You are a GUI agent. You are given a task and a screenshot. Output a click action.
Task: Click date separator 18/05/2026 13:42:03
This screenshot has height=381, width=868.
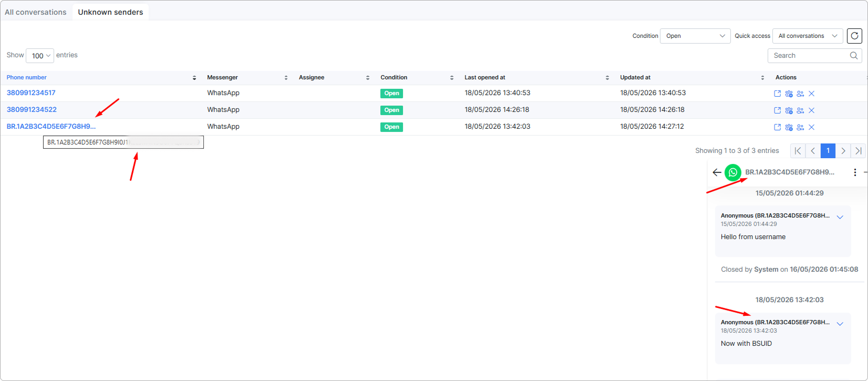pos(790,300)
